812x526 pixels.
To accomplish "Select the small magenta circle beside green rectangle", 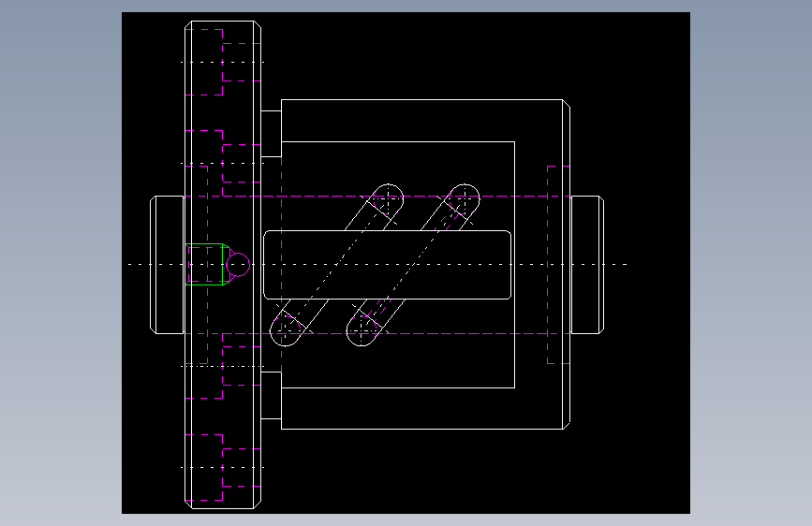I will [238, 265].
